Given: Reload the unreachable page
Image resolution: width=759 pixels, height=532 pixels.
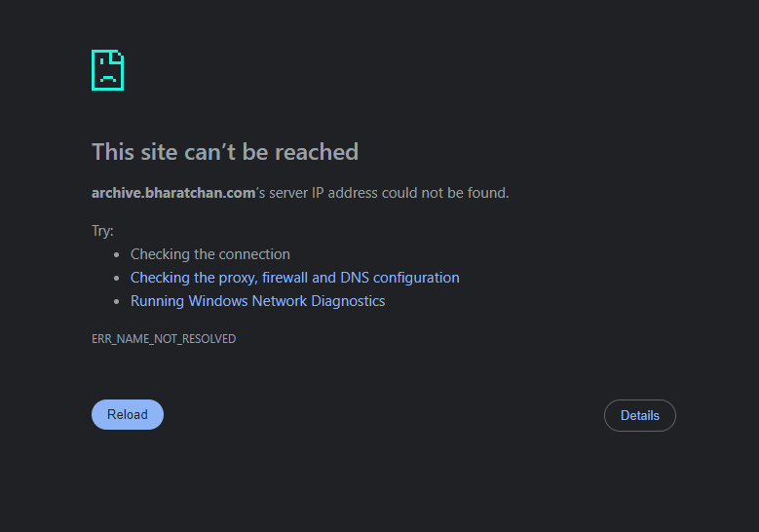Looking at the screenshot, I should click(x=128, y=414).
